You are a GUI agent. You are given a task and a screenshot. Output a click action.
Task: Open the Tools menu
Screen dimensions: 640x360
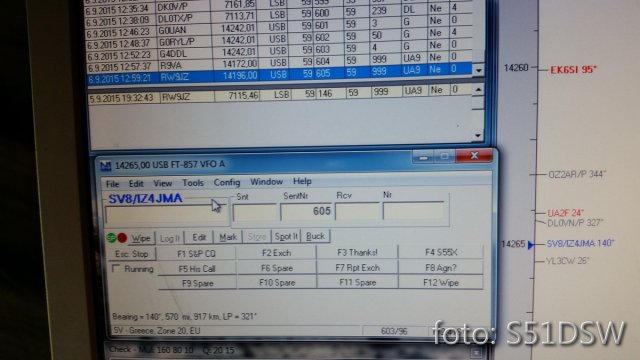tap(193, 183)
